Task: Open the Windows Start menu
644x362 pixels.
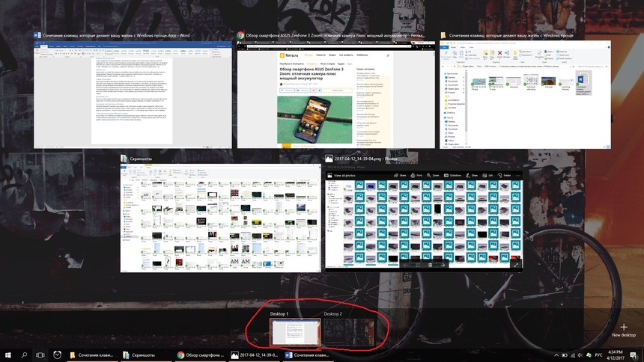Action: click(x=8, y=355)
